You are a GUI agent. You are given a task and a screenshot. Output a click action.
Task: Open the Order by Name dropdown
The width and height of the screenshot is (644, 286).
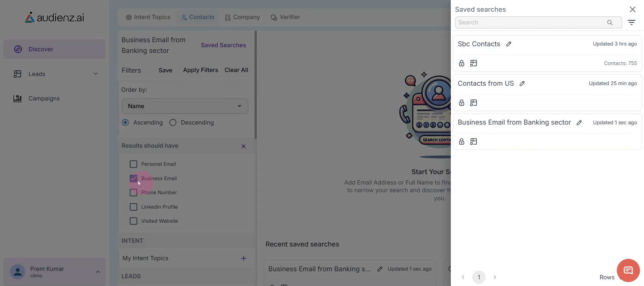coord(185,106)
